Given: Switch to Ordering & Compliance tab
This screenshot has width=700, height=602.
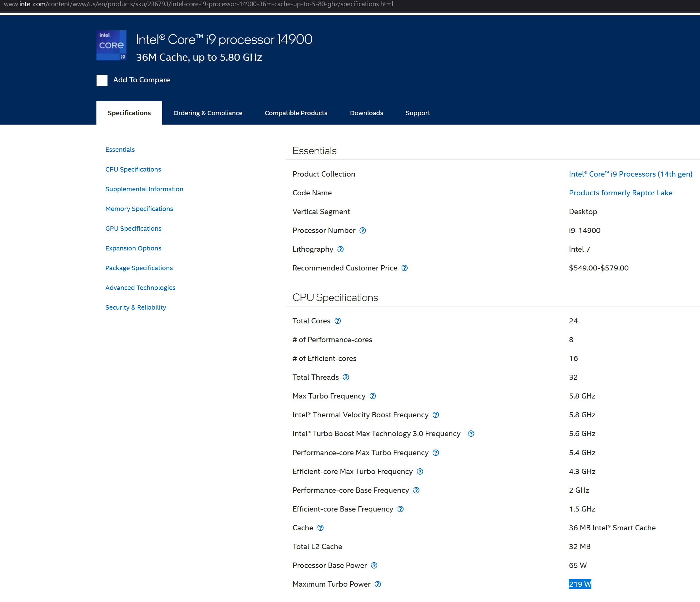Looking at the screenshot, I should (x=208, y=113).
